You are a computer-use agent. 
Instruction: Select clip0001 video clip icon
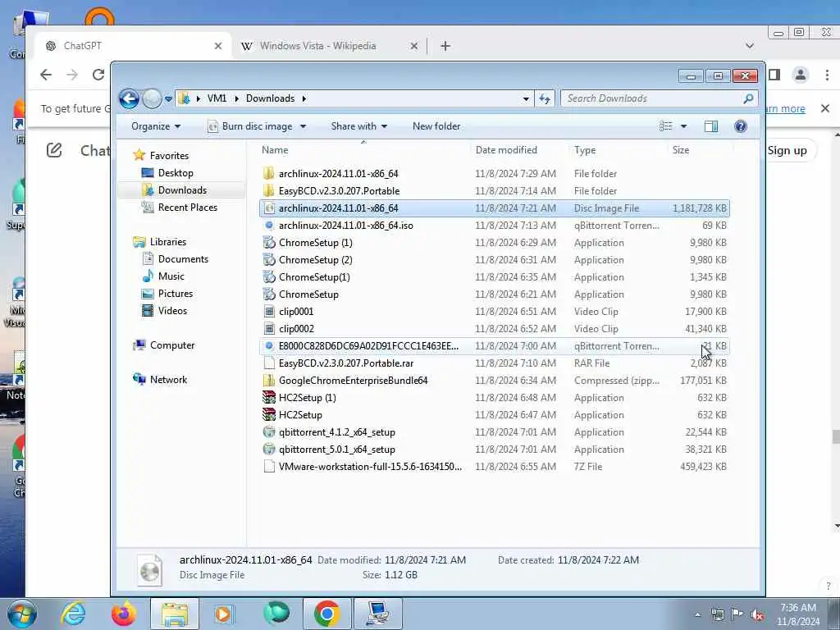pos(269,311)
